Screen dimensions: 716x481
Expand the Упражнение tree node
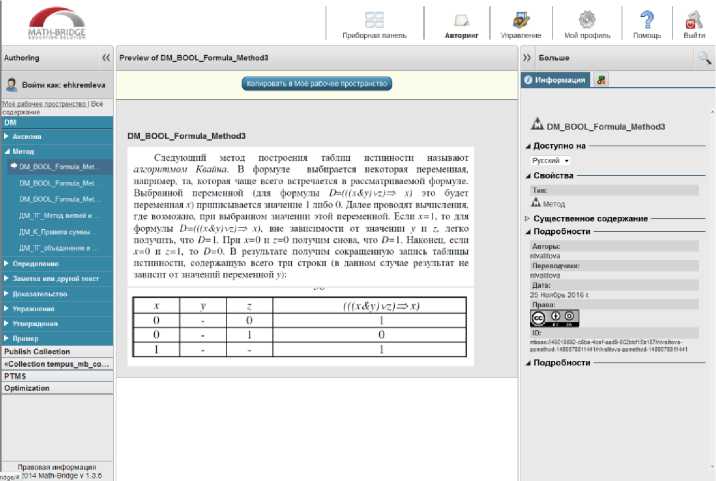click(x=6, y=308)
